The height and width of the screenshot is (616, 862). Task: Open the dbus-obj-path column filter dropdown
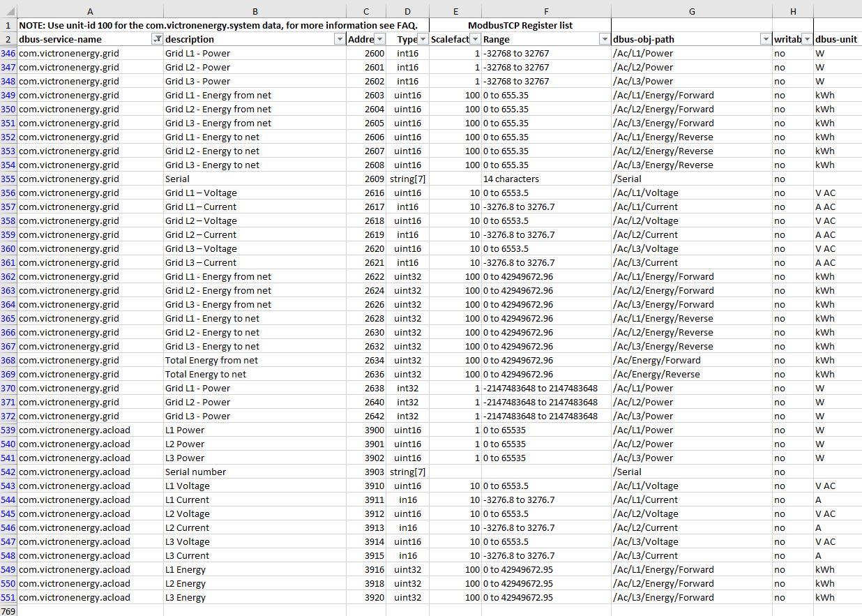click(765, 39)
